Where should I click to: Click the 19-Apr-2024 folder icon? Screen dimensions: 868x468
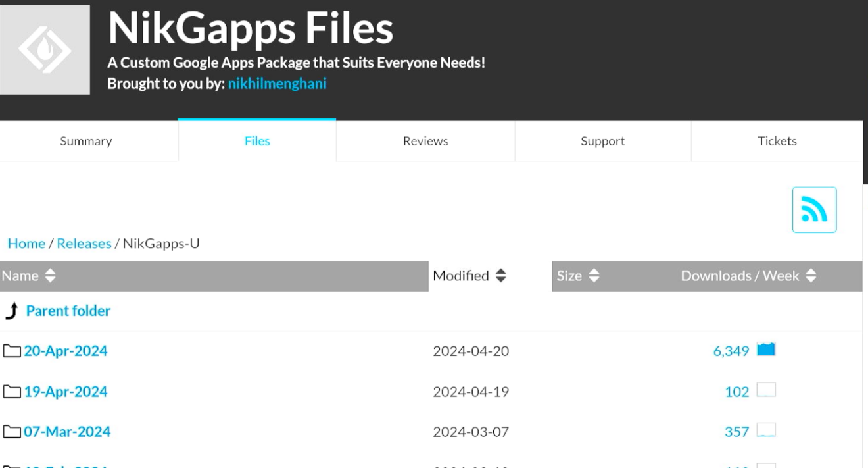click(12, 392)
